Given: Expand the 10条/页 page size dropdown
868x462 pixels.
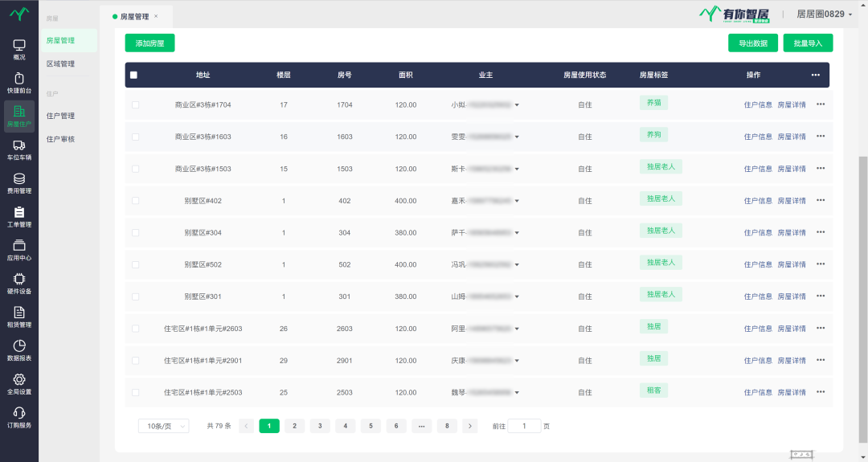Looking at the screenshot, I should click(x=163, y=426).
